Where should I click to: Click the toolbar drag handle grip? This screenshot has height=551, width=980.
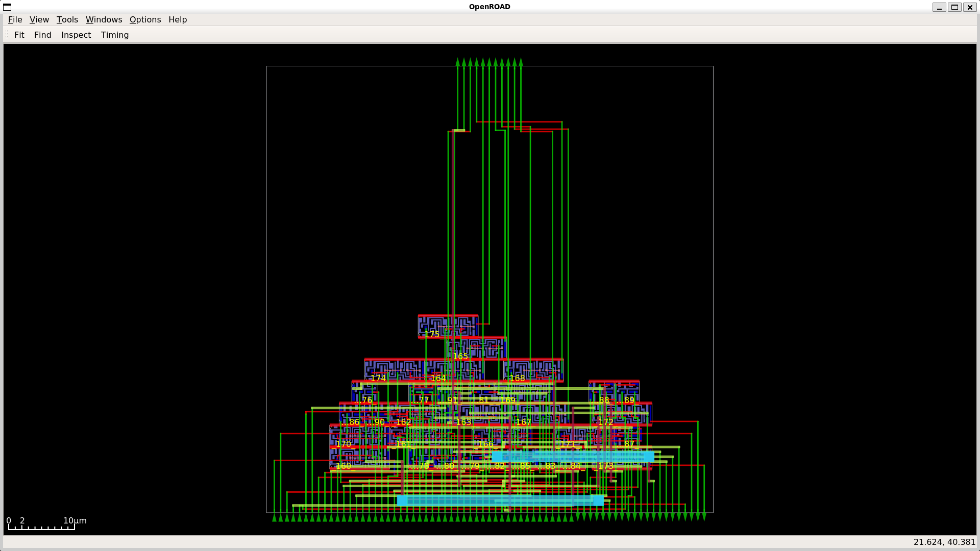pos(7,35)
